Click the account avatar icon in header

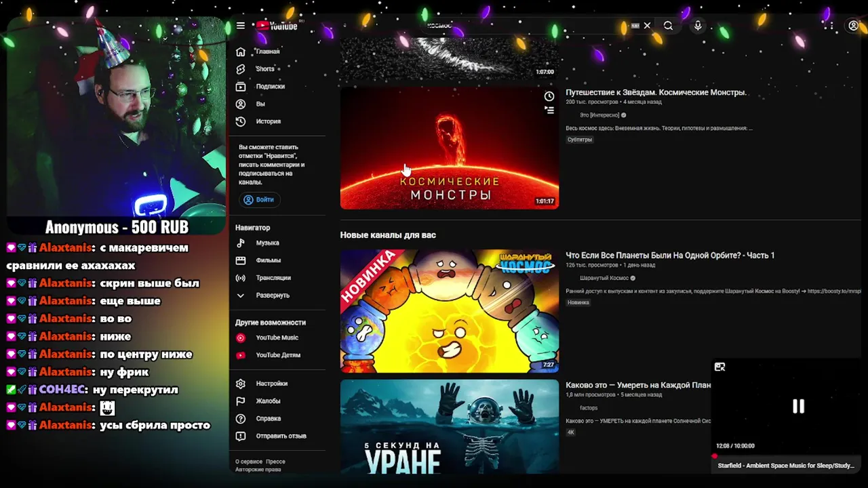tap(854, 26)
